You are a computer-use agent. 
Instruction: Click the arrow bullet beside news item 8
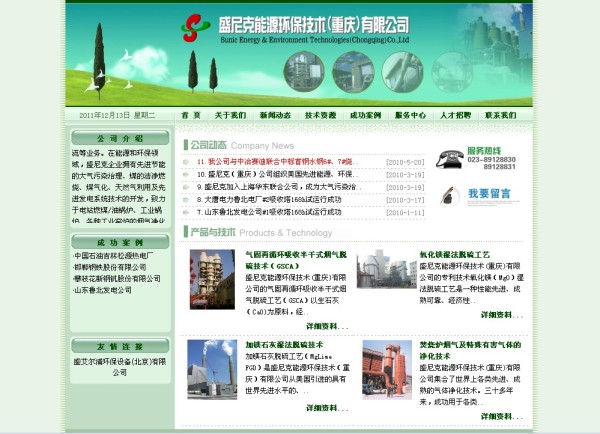(186, 200)
